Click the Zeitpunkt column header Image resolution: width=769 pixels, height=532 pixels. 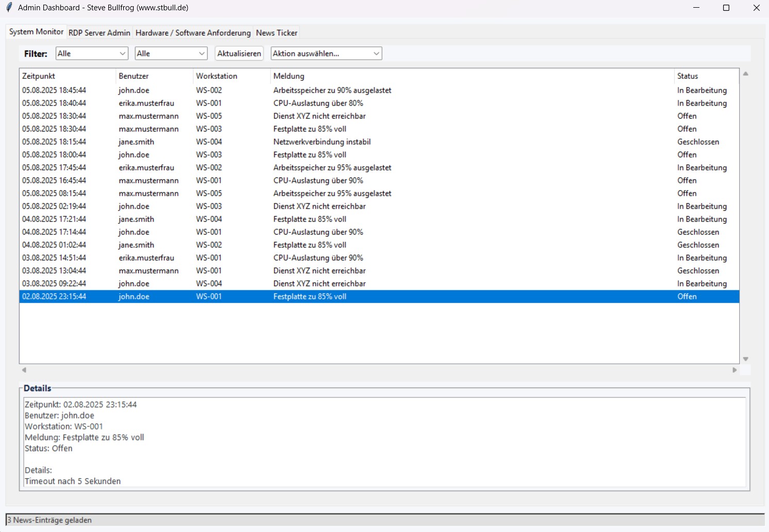39,76
